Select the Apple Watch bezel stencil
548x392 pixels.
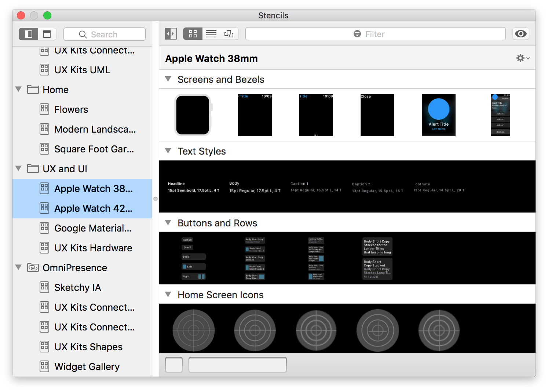pos(193,115)
